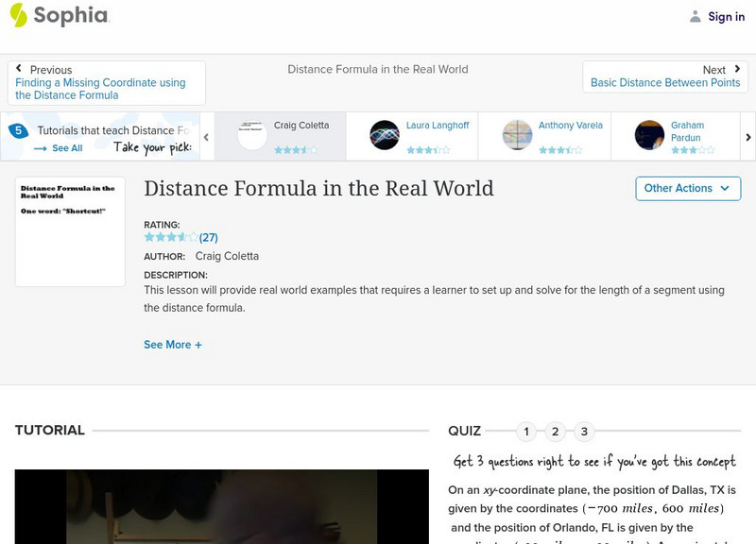The width and height of the screenshot is (756, 544).
Task: Click Craig Coletta's avatar in the carousel
Action: [x=252, y=135]
